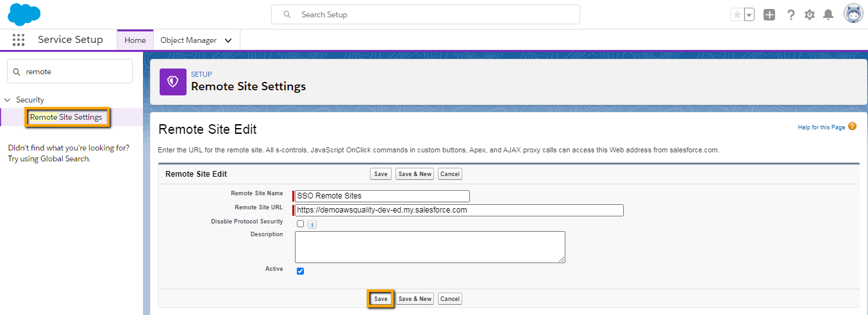Select Remote Site Settings in the sidebar
This screenshot has width=868, height=315.
point(66,117)
